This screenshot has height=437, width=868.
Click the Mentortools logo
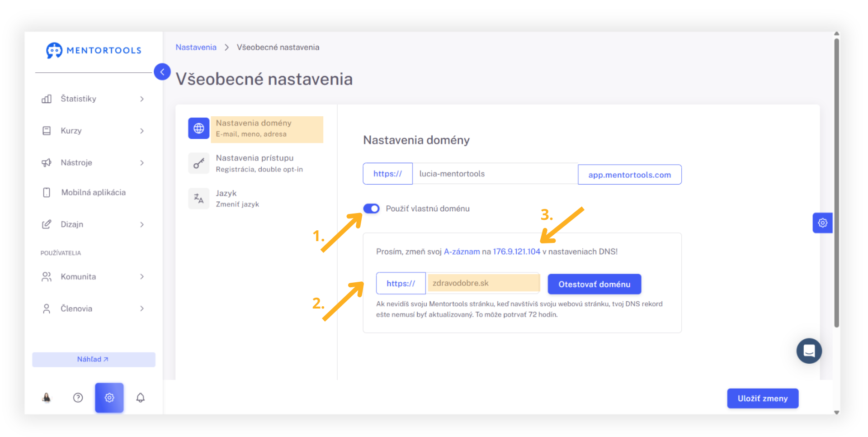(94, 50)
